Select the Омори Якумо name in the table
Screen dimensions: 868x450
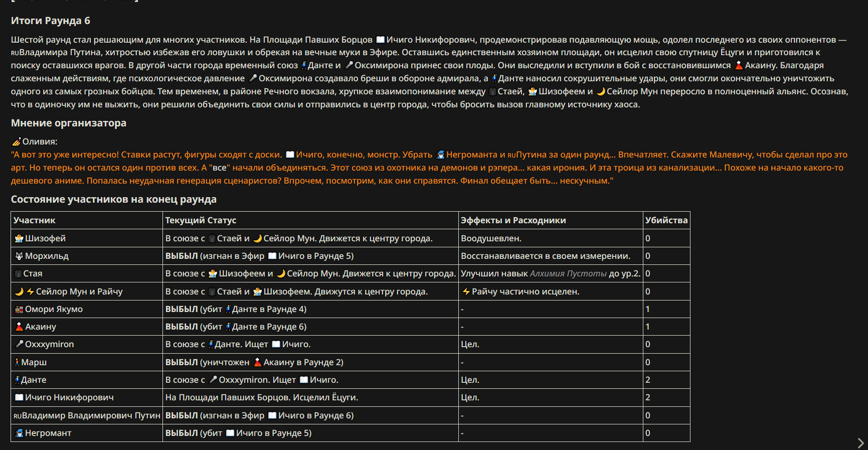click(x=54, y=309)
